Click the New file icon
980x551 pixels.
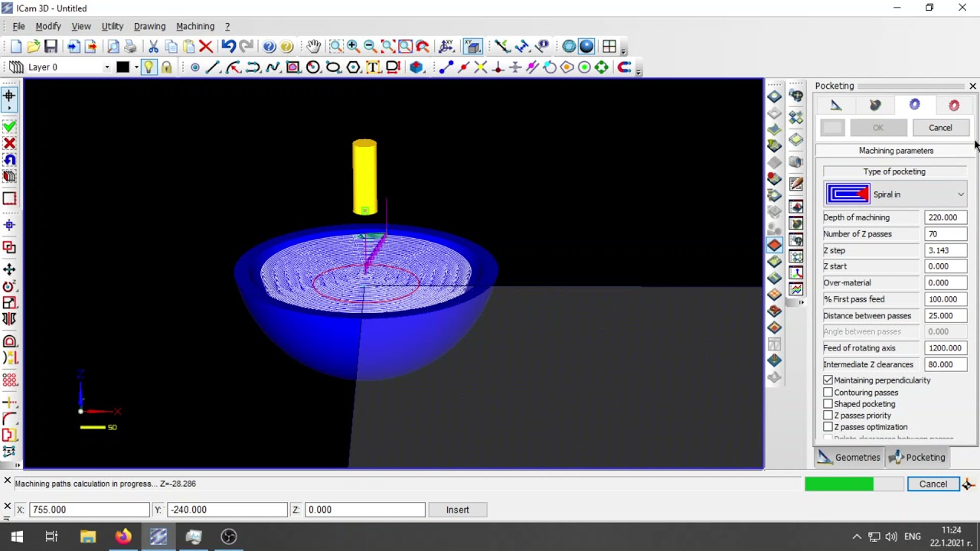(16, 47)
